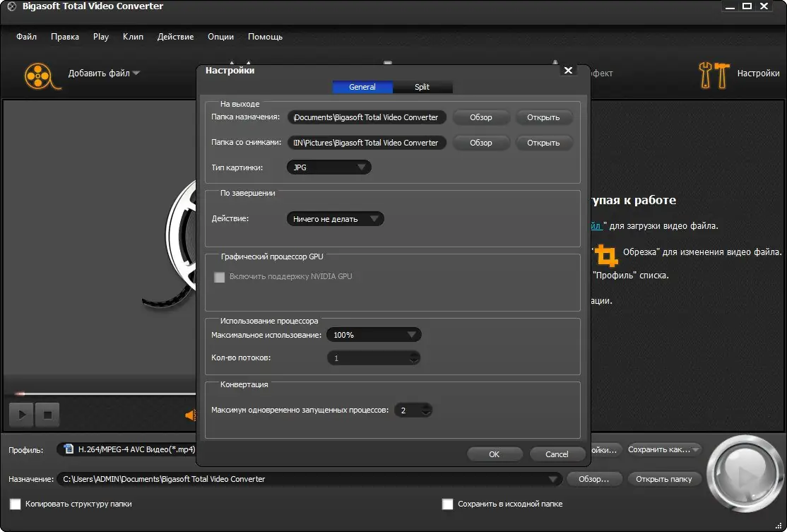Click Открыть for Папка назначения

[x=543, y=117]
